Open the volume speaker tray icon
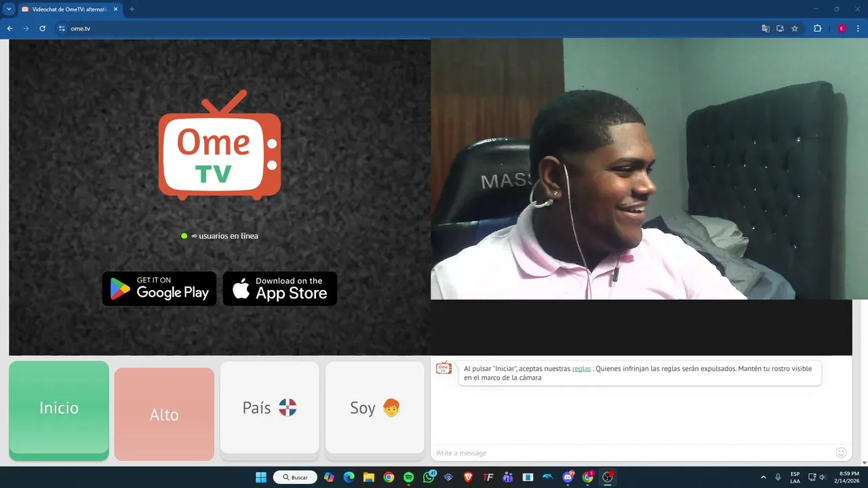This screenshot has height=488, width=868. coord(823,477)
